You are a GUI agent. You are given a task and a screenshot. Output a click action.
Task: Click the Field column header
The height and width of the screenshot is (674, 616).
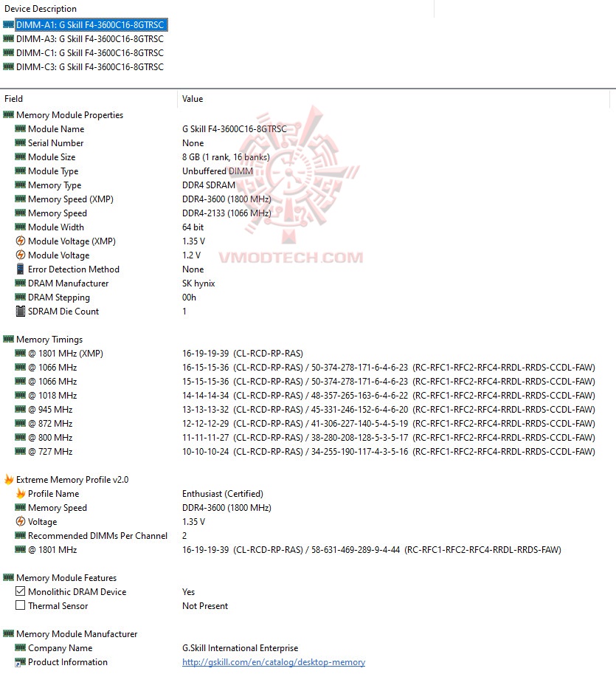(13, 99)
